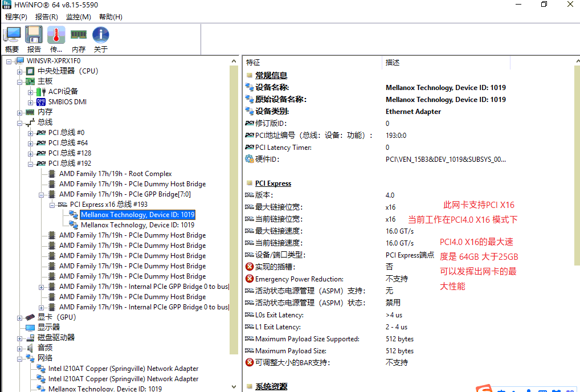Expand the PCI 总线 #0 node
The height and width of the screenshot is (392, 580).
[x=31, y=133]
